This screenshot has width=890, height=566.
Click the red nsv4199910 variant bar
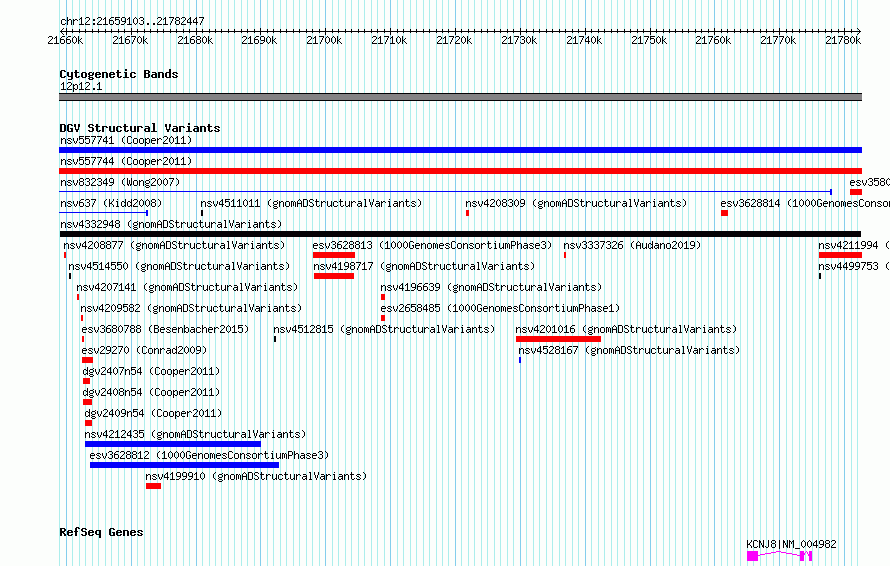tap(153, 486)
